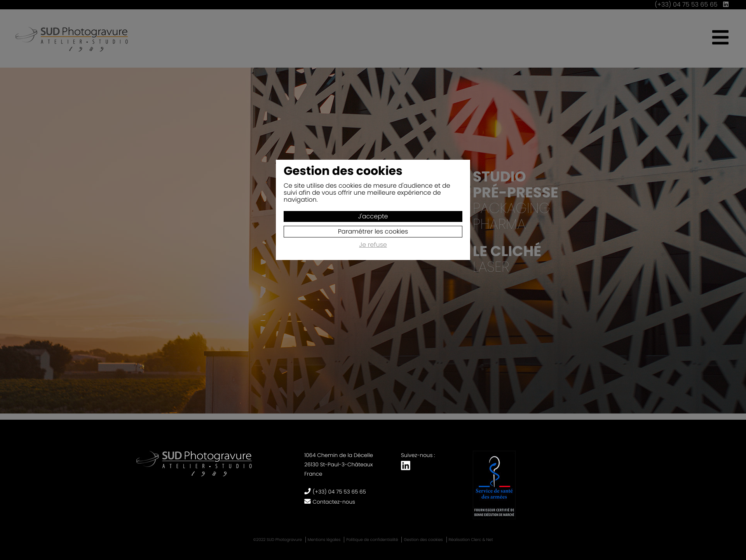Viewport: 746px width, 560px height.
Task: Open Paramétrer les cookies settings
Action: (373, 232)
